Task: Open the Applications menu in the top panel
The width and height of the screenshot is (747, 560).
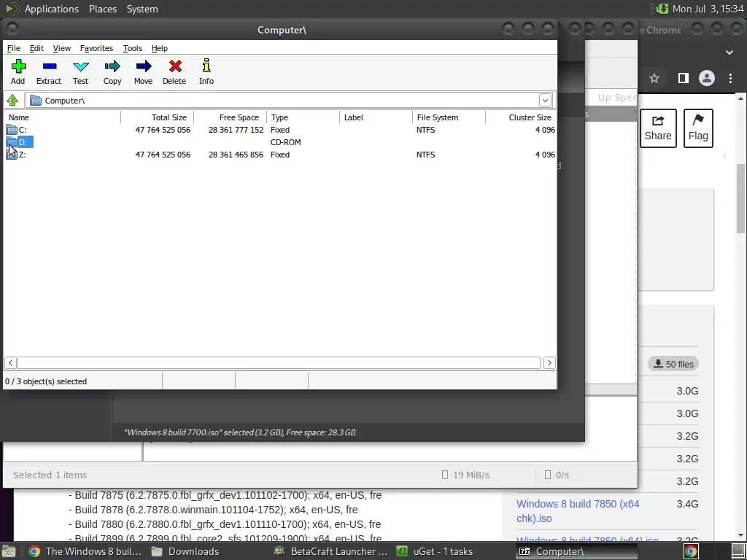Action: point(52,9)
